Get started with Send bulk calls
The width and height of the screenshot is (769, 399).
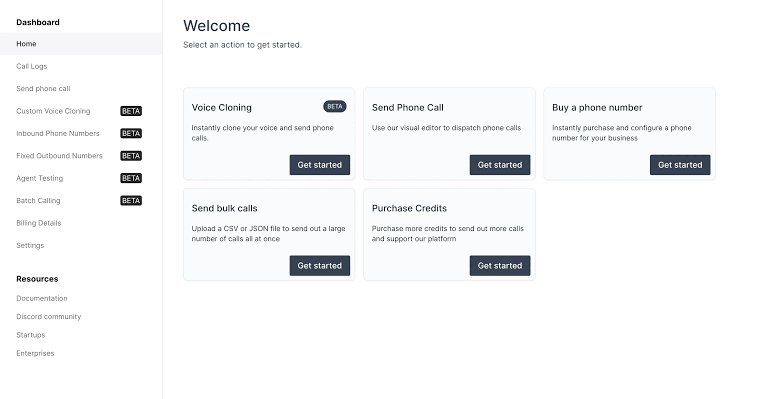click(x=320, y=266)
